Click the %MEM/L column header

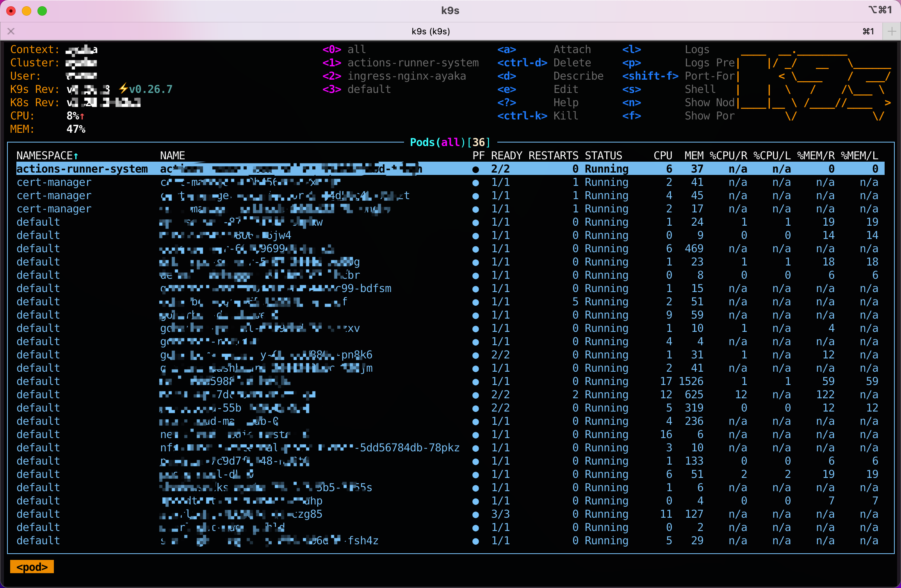860,156
